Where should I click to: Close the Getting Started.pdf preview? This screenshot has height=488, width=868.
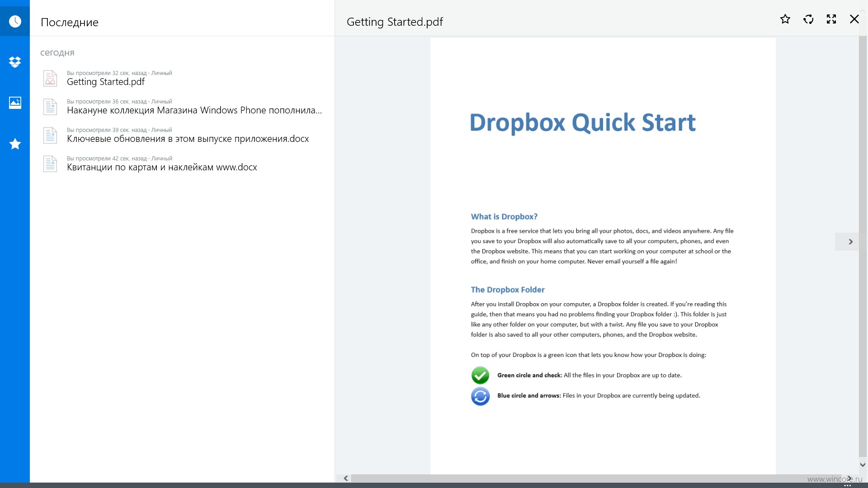[x=854, y=19]
